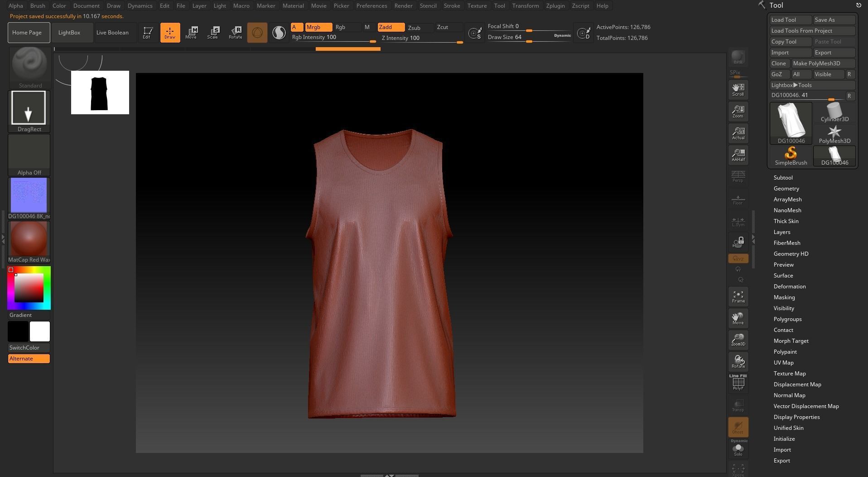Expand the Geometry section

pos(786,189)
